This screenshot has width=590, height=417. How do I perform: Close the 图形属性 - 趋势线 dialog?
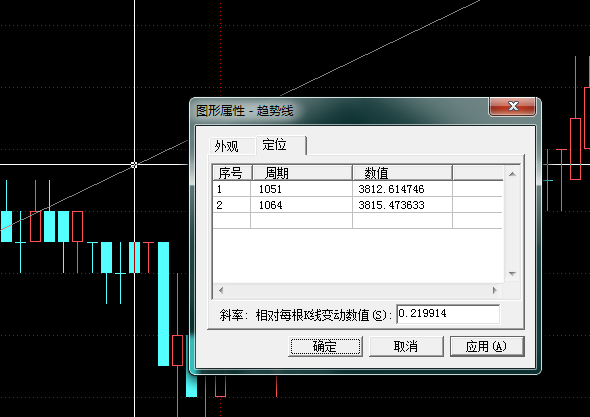pos(512,106)
